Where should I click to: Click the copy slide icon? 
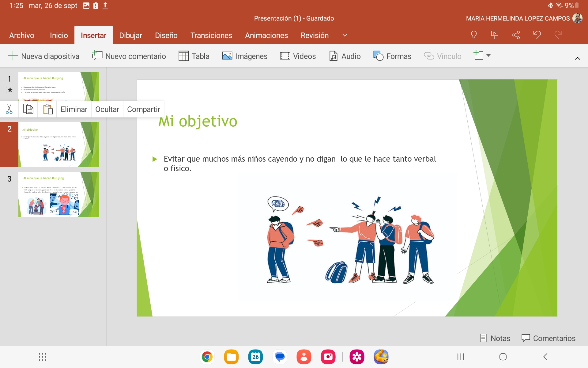coord(28,109)
